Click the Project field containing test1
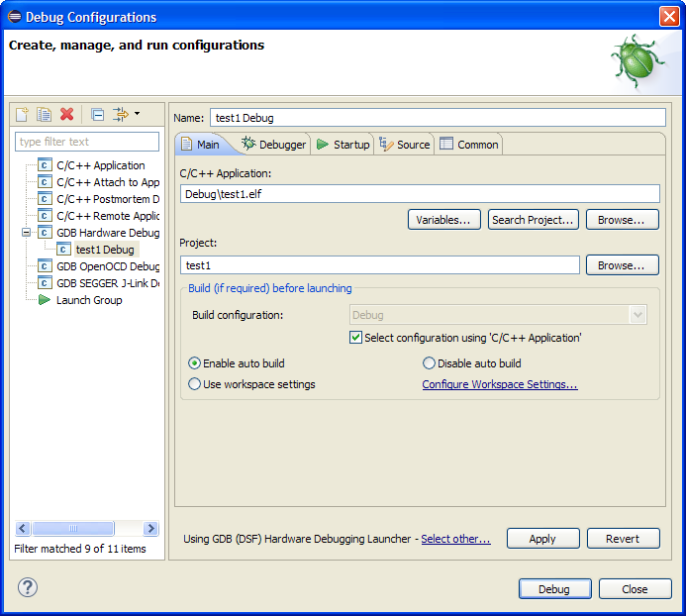This screenshot has width=686, height=616. click(x=380, y=265)
